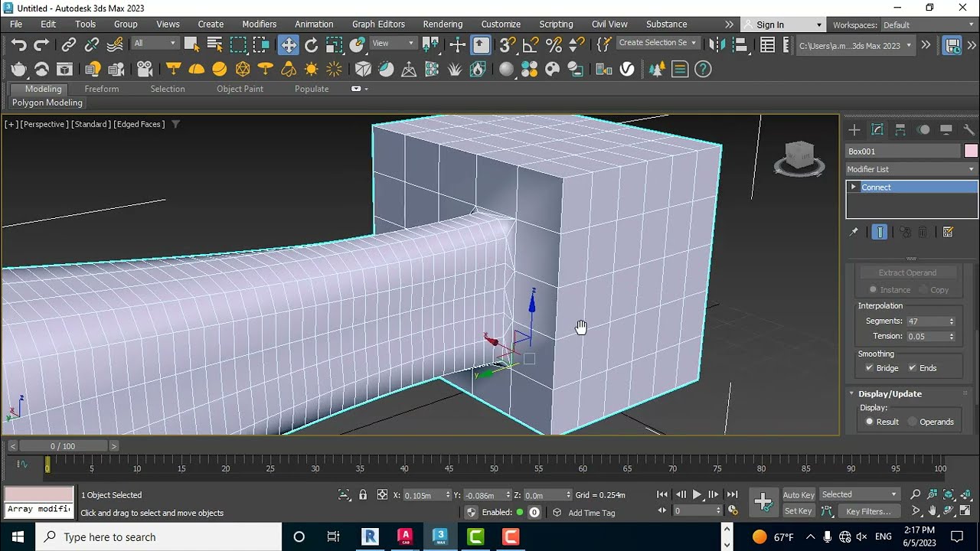Click the Box001 pink color swatch
980x551 pixels.
coord(971,151)
